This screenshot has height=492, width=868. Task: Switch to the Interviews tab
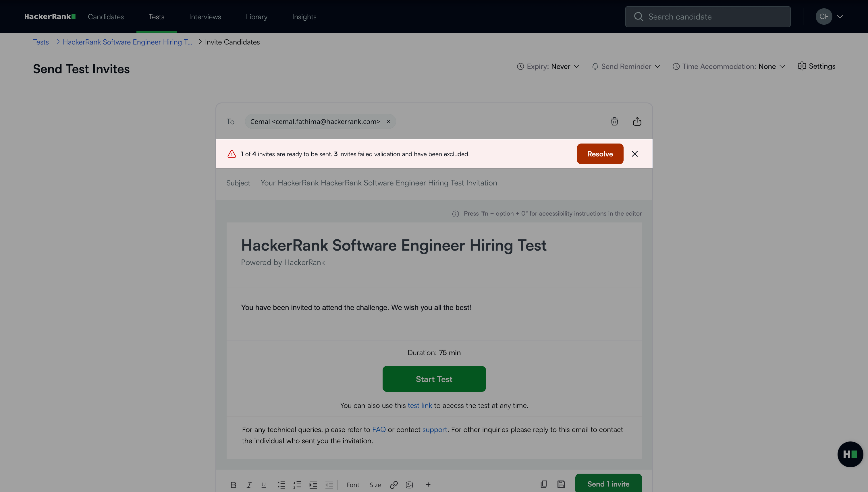point(205,17)
